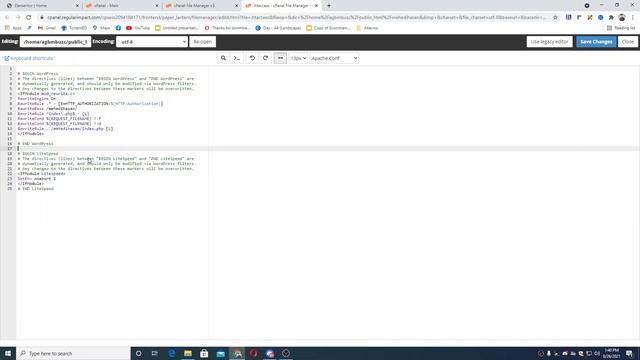Open Microsoft Store from the taskbar
This screenshot has height=360, width=640.
204,353
